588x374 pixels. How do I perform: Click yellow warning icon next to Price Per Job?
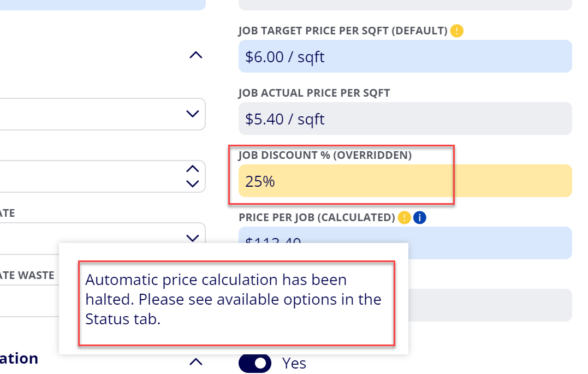(404, 217)
